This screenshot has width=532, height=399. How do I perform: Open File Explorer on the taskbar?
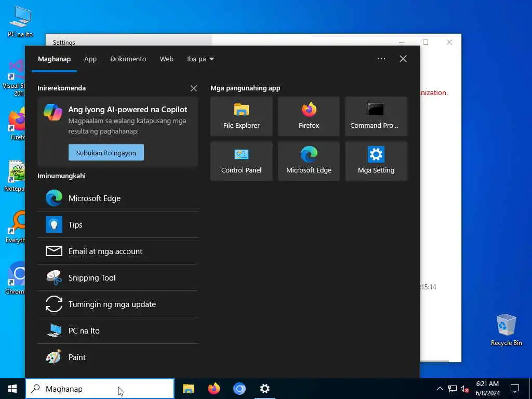click(x=188, y=389)
